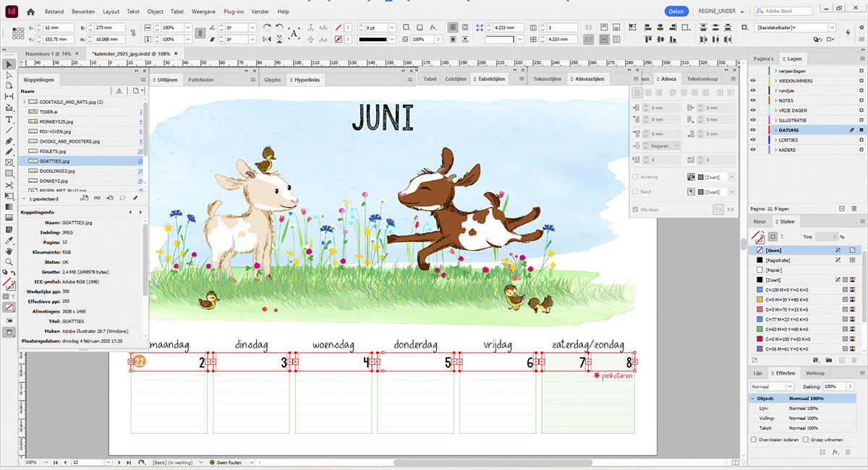Toggle visibility of KADERS layer

coord(753,150)
